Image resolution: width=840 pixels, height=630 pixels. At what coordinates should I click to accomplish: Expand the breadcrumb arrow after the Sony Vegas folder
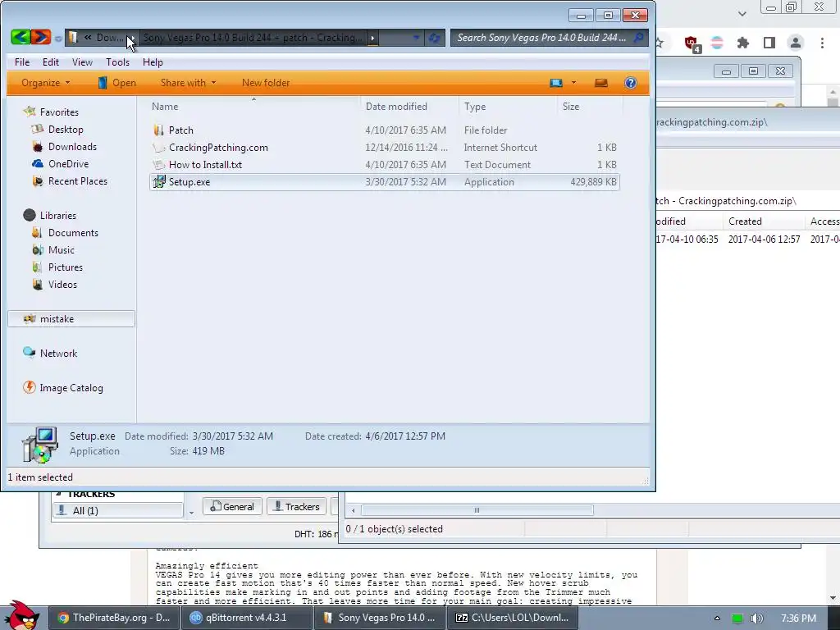click(372, 38)
